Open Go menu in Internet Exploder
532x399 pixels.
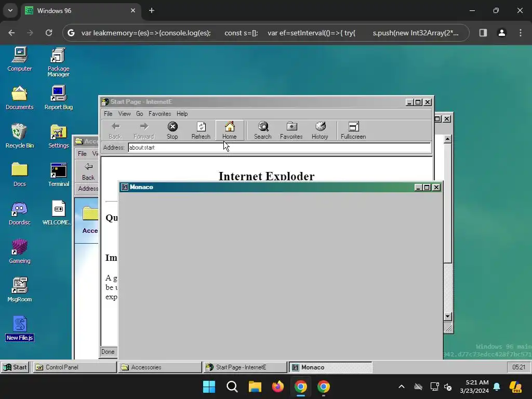[x=139, y=114]
